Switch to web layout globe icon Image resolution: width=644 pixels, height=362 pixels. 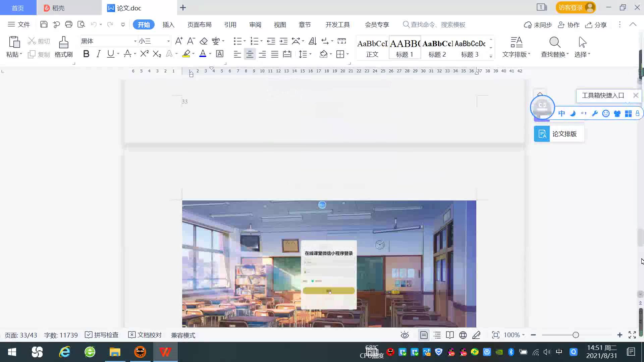point(463,335)
